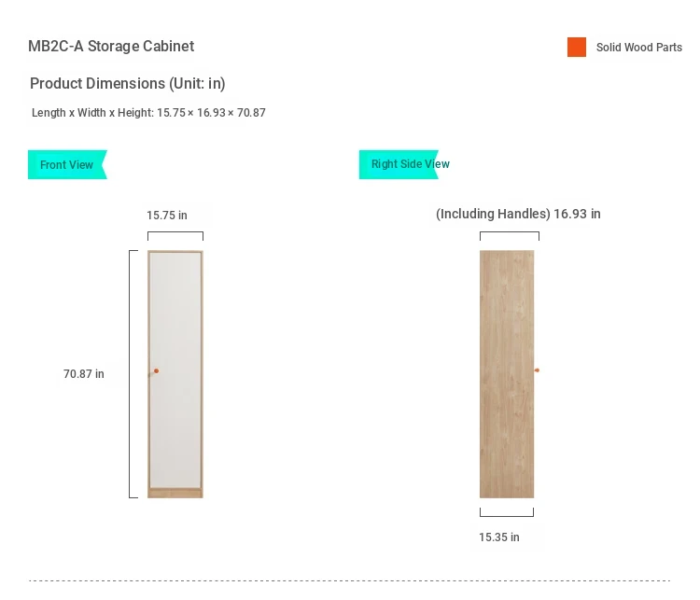Click the Product Dimensions heading
Viewport: 700px width, 600px height.
coord(128,83)
